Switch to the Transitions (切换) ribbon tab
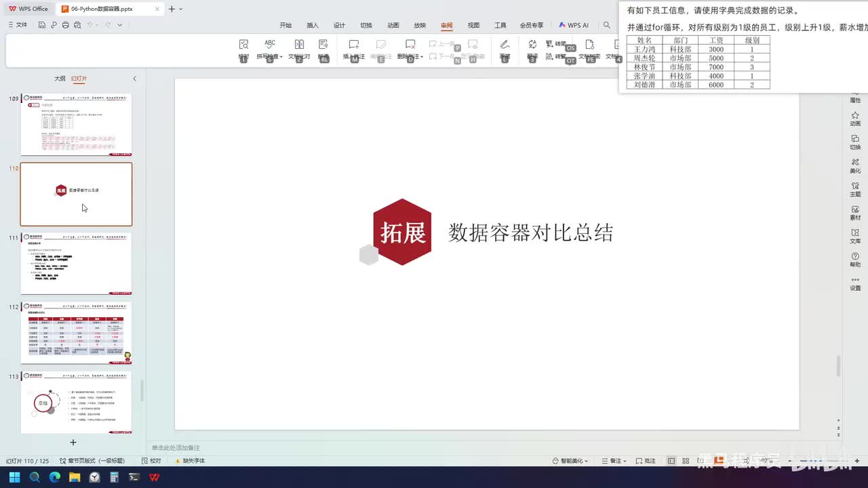Screen dimensions: 868x488 (366, 25)
